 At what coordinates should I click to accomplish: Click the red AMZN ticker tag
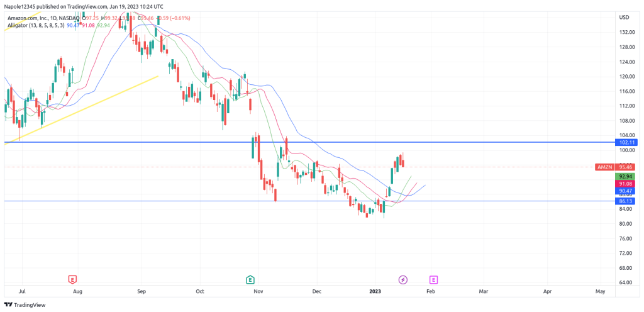606,167
